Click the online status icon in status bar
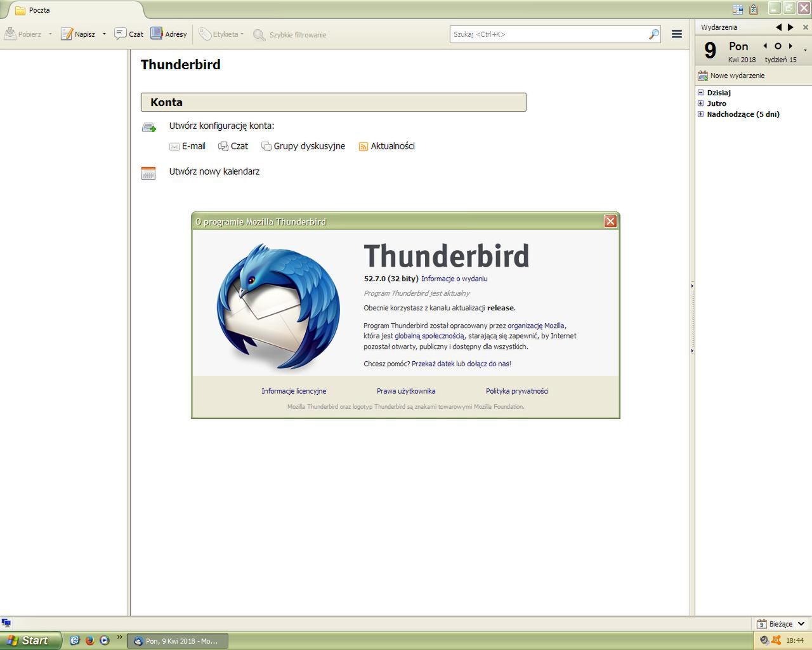812x650 pixels. 6,623
